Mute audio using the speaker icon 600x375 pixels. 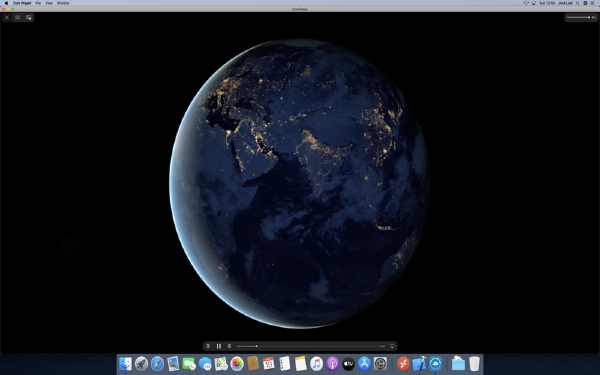(x=593, y=17)
